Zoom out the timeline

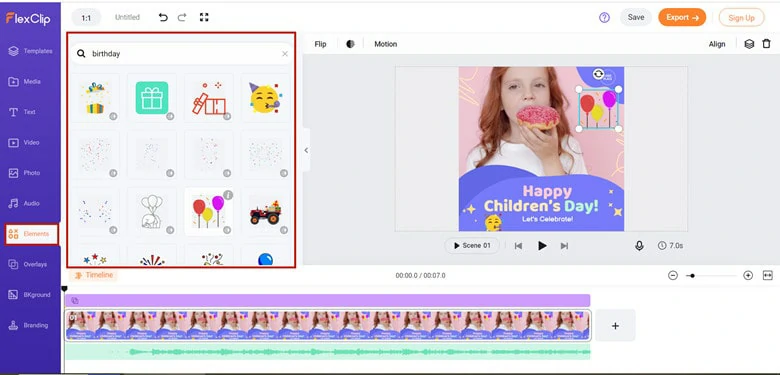673,276
